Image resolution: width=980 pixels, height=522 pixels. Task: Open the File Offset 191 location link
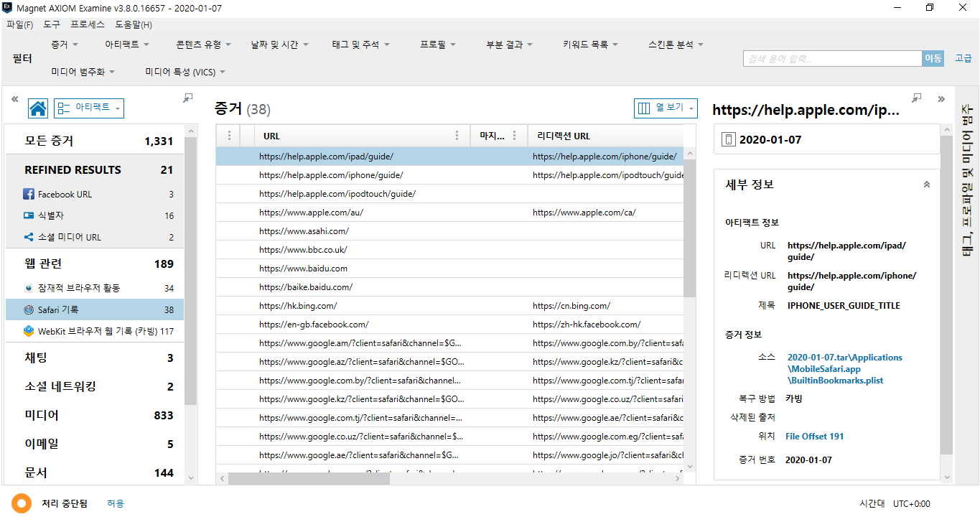coord(814,437)
